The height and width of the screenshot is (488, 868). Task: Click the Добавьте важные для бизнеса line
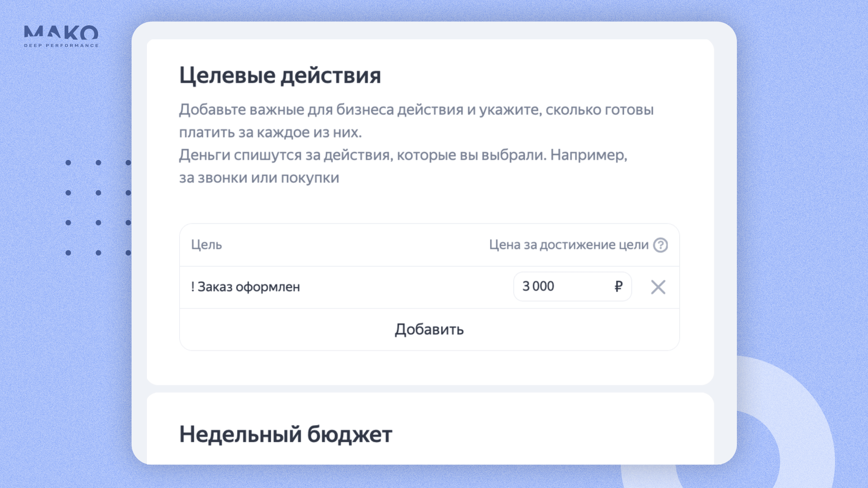[x=416, y=110]
